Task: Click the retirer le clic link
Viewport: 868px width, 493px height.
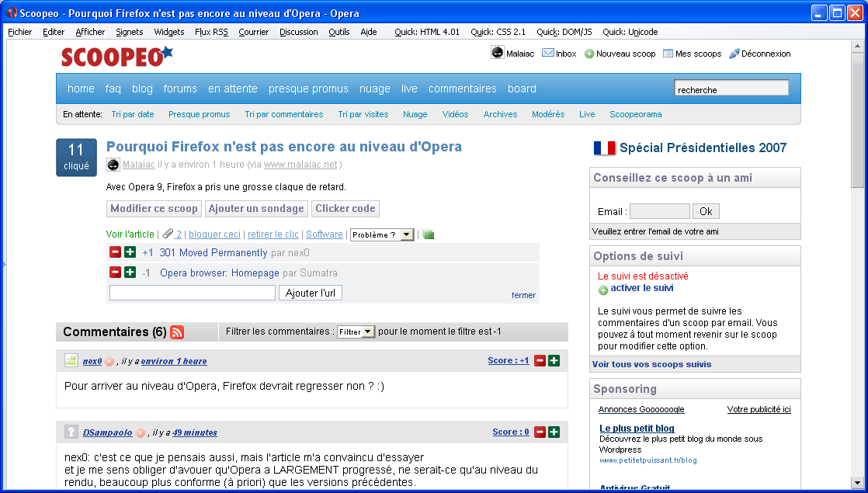Action: click(x=273, y=234)
